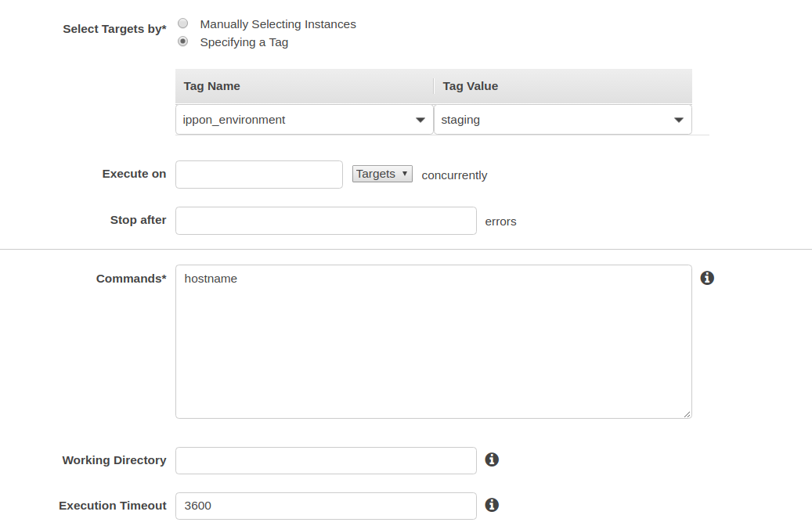Click the Stop after errors field
This screenshot has height=526, width=812.
[x=326, y=220]
